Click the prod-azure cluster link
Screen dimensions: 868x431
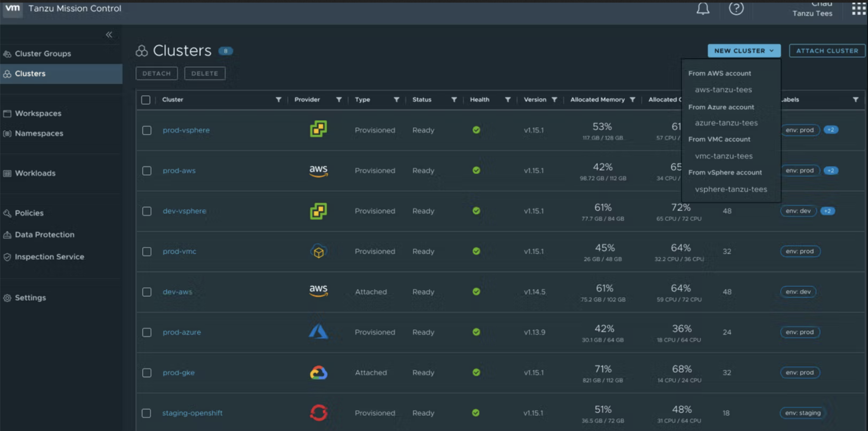[182, 332]
